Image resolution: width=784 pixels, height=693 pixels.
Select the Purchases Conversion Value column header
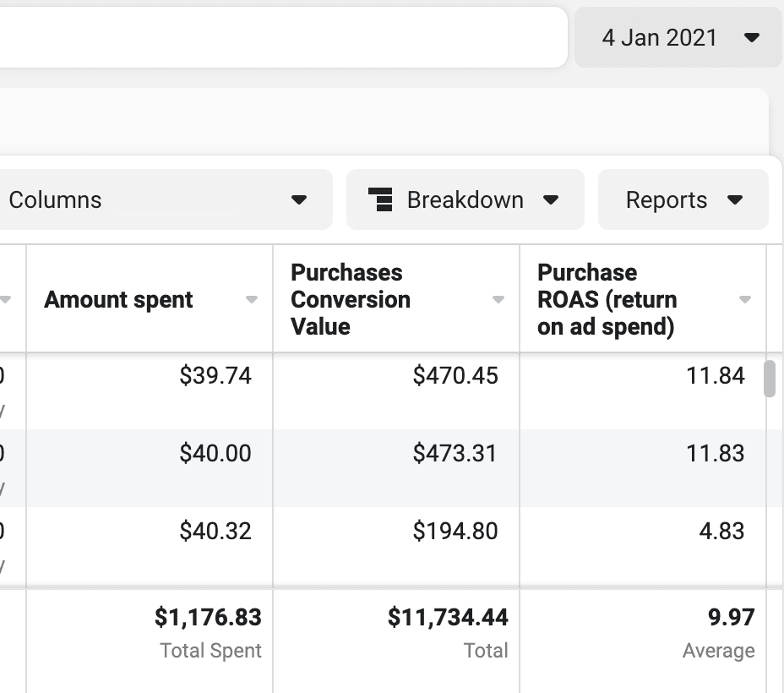(x=351, y=300)
